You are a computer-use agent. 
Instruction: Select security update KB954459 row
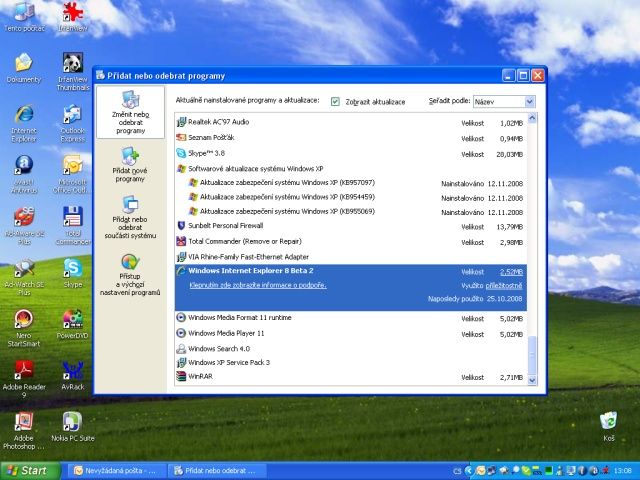[x=351, y=197]
